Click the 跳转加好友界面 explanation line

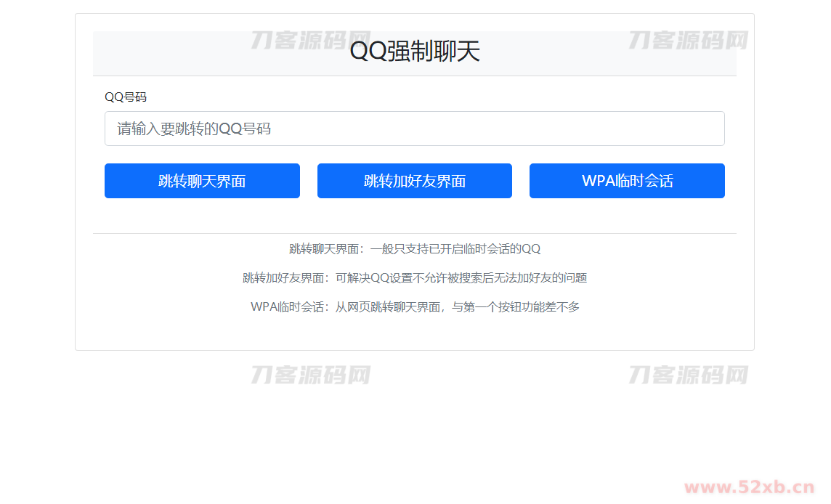(415, 277)
